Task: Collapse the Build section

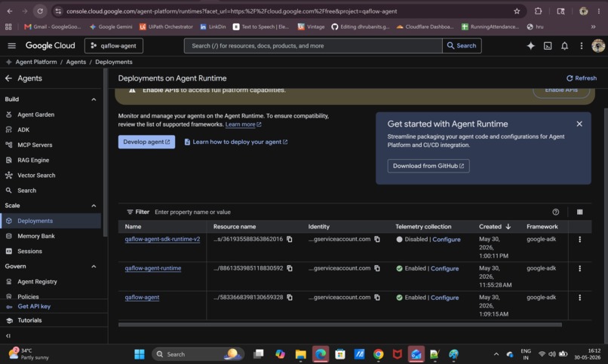Action: click(94, 99)
